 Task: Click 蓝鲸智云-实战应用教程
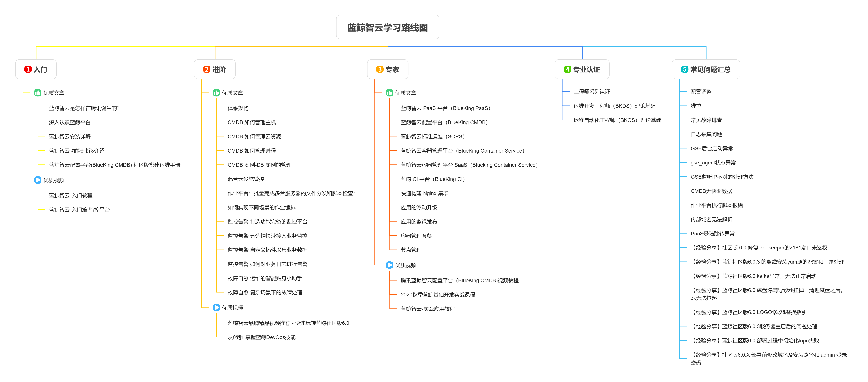coord(428,309)
